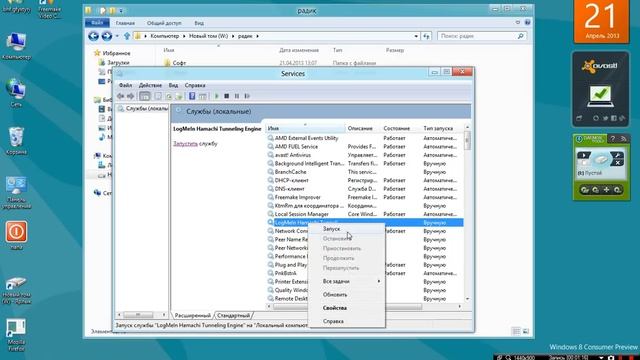
Task: Select the Службы (локальные) tree node
Action: pos(143,109)
